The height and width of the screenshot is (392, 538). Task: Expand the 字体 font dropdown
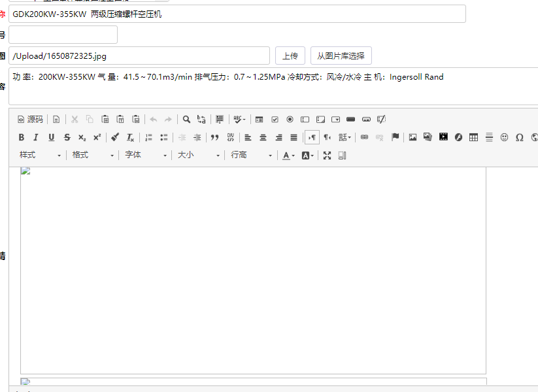(146, 155)
